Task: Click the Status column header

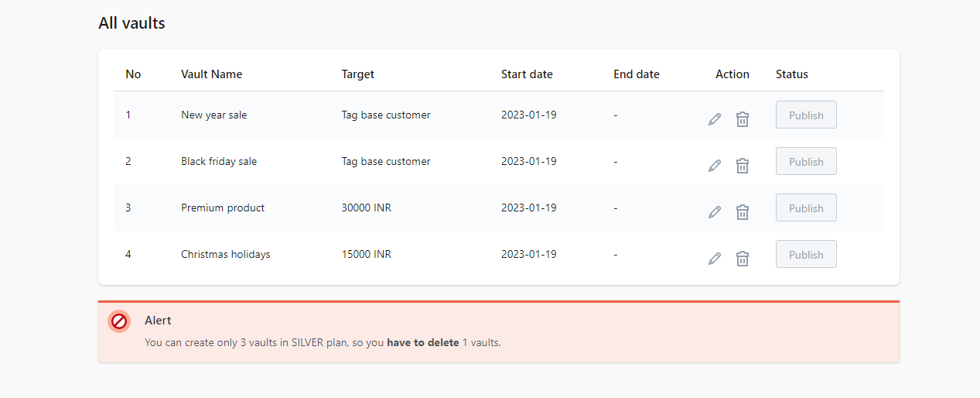Action: (x=792, y=74)
